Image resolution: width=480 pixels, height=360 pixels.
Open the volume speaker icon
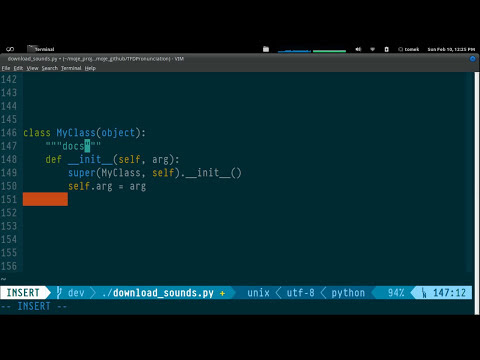pyautogui.click(x=358, y=49)
